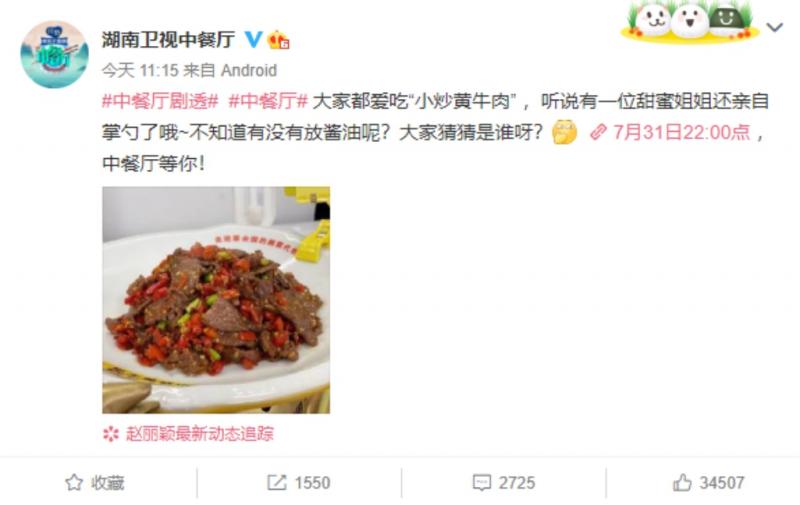Open the post timestamp 今天 11:15
Image resolution: width=800 pixels, height=505 pixels.
(x=139, y=70)
